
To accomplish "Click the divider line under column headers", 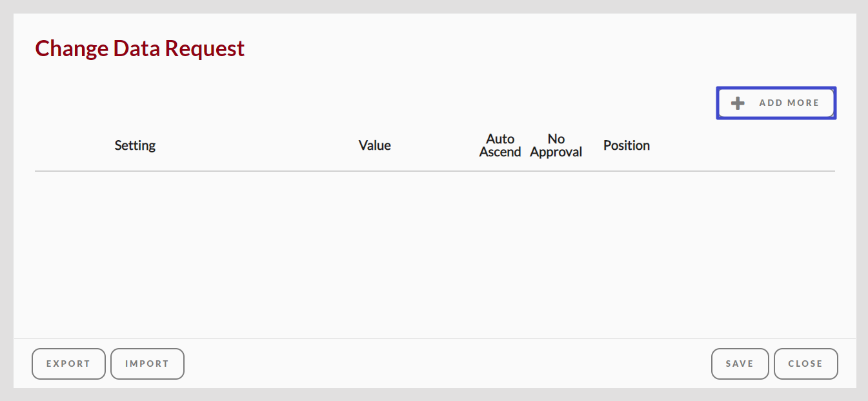I will [x=434, y=171].
